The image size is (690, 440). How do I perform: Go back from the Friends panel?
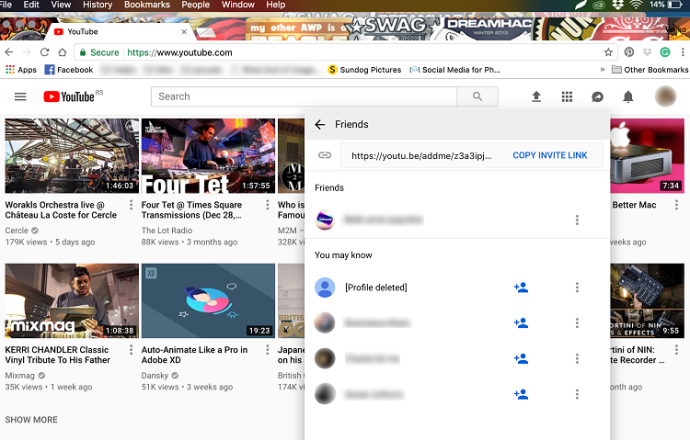click(x=320, y=125)
